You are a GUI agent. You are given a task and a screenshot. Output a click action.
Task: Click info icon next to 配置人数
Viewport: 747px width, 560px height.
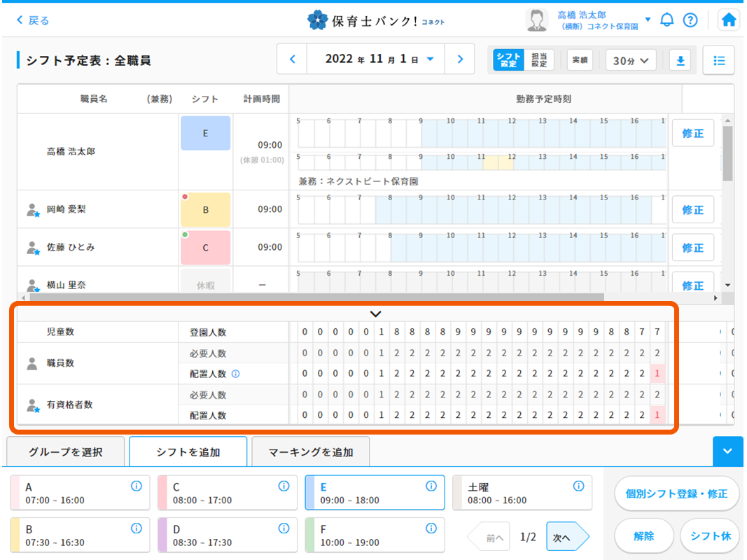point(235,374)
